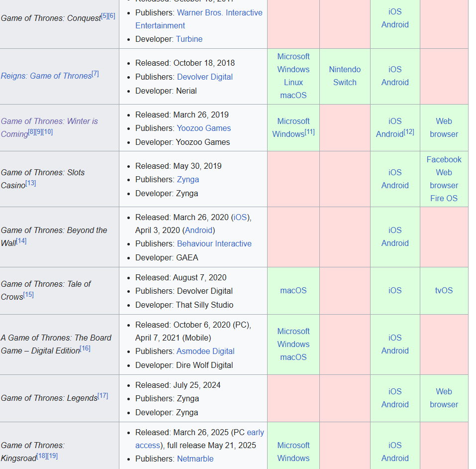476x469 pixels.
Task: Open the Behaviour Interactive publisher link
Action: point(214,244)
